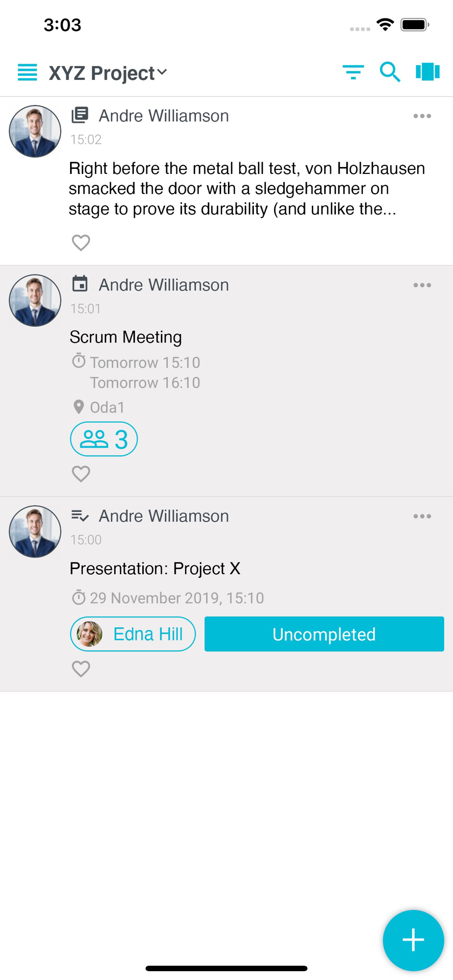This screenshot has width=453, height=980.
Task: Open the filter options
Action: pos(353,73)
